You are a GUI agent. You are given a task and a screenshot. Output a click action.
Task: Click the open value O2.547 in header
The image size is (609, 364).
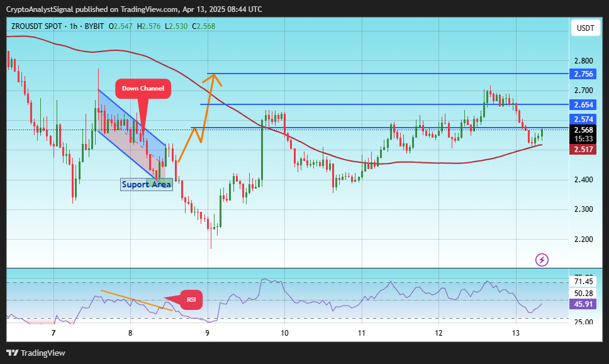[120, 26]
